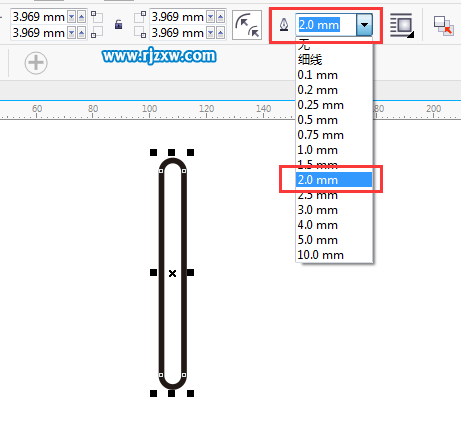461x439 pixels.
Task: Select 2.0 mm outline width
Action: tap(334, 180)
